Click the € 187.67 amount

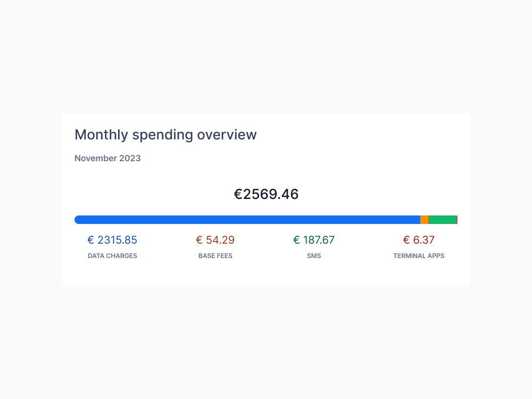[314, 240]
